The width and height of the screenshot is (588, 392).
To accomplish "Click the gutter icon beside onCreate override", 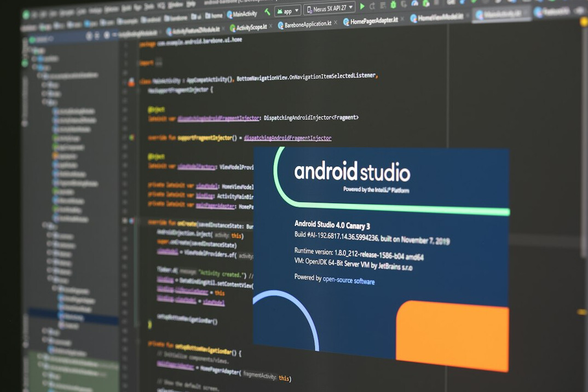I will (131, 221).
